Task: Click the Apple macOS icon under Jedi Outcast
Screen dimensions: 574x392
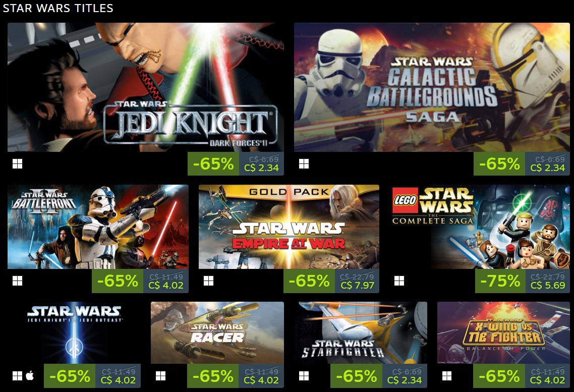Action: tap(30, 375)
